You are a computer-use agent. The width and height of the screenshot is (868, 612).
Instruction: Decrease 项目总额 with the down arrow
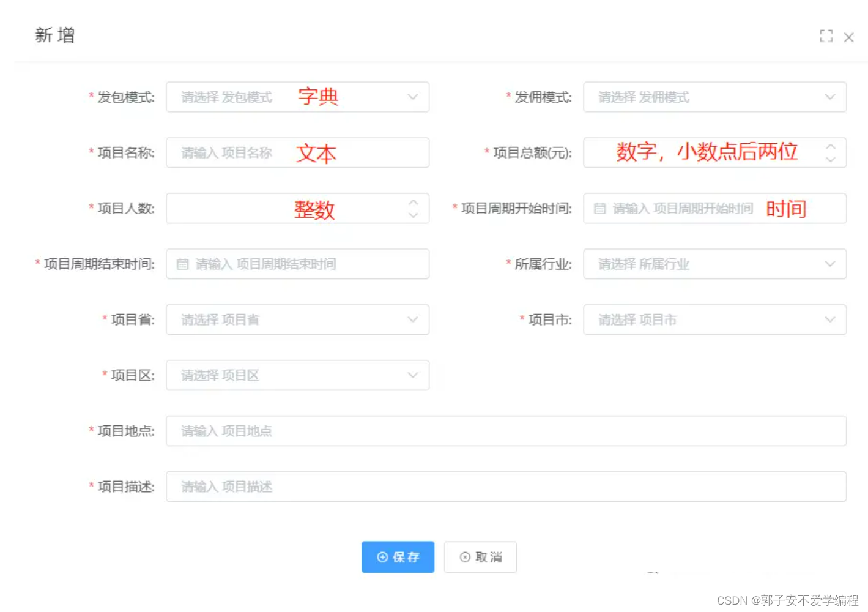point(830,159)
